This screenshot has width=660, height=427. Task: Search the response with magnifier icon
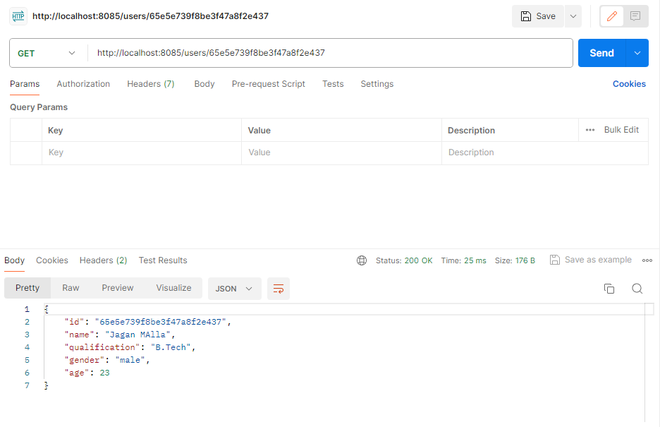[x=637, y=289]
